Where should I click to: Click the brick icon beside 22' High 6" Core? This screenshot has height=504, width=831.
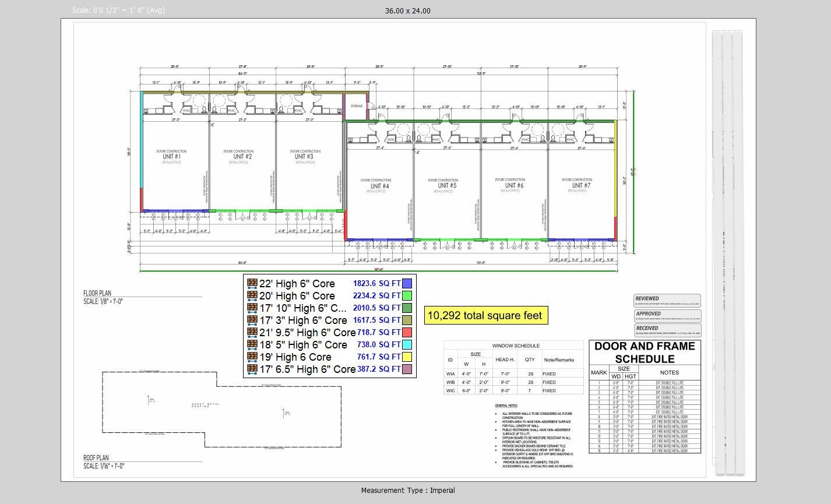click(x=252, y=283)
